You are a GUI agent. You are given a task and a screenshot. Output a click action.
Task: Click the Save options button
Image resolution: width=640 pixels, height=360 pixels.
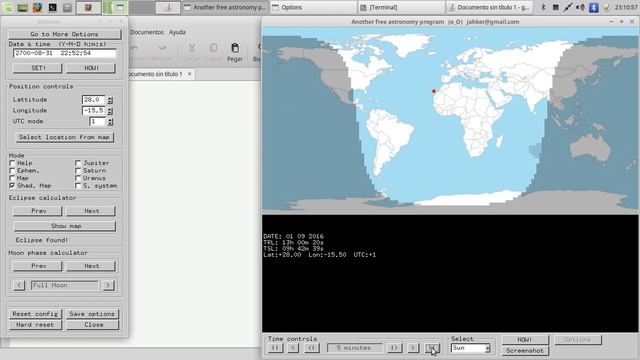pyautogui.click(x=92, y=314)
